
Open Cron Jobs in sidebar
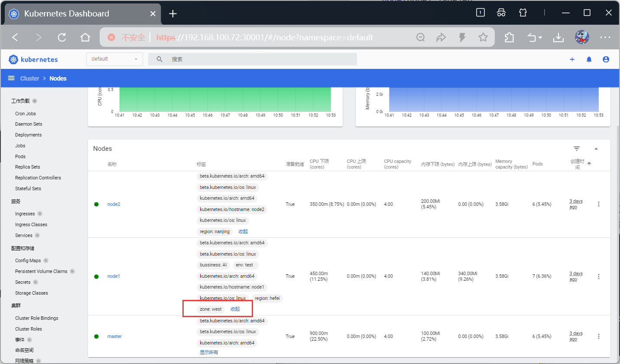pos(26,114)
